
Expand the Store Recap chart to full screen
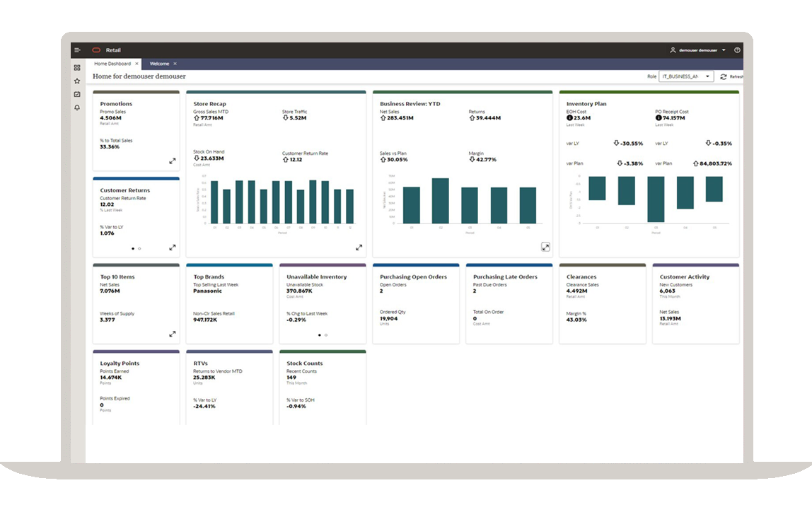[x=359, y=248]
